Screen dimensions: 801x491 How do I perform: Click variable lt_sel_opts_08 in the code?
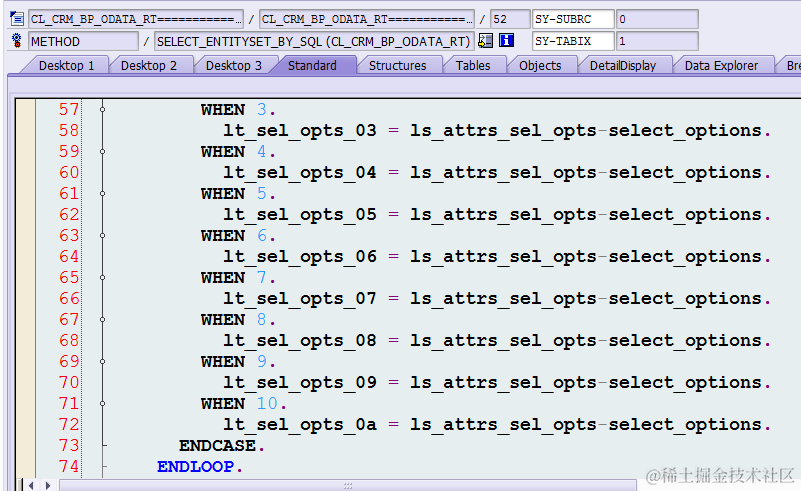point(300,341)
